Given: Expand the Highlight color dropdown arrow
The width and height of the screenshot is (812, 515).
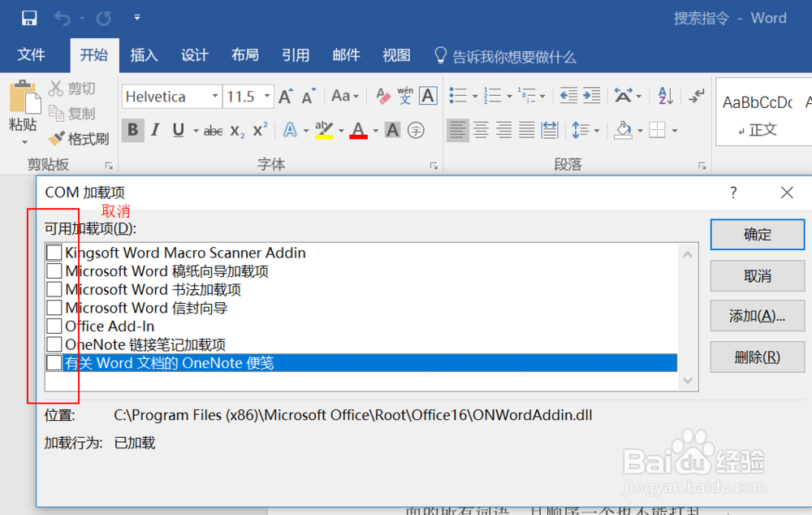Looking at the screenshot, I should (341, 131).
